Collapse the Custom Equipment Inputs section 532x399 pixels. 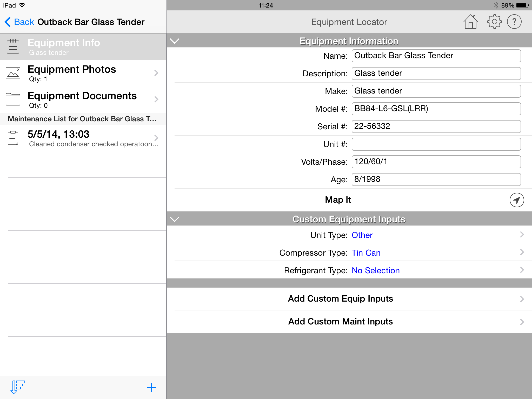tap(175, 219)
